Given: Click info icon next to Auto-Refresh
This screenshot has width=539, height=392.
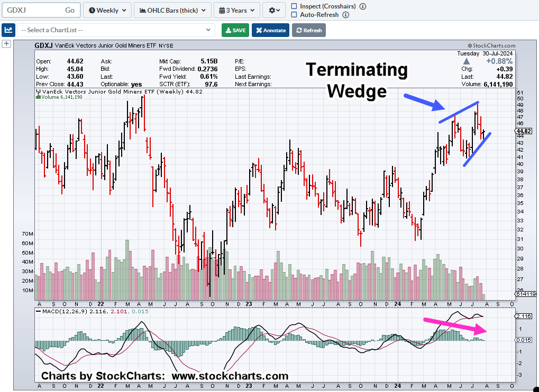Looking at the screenshot, I should (345, 15).
